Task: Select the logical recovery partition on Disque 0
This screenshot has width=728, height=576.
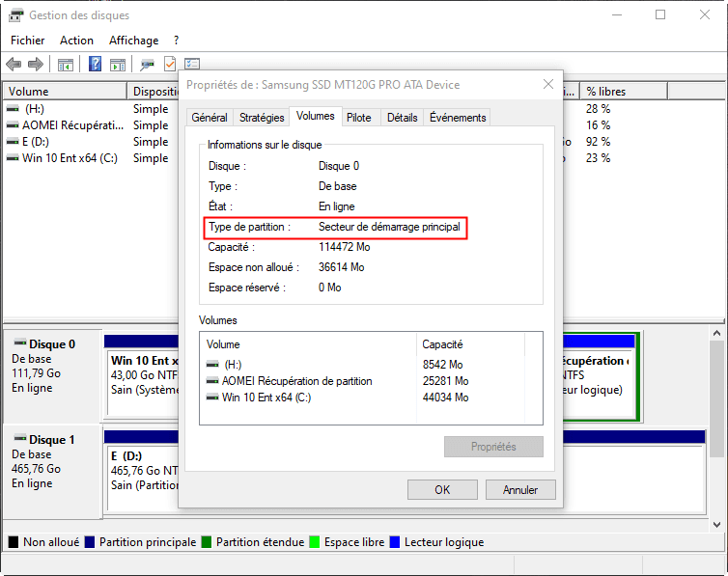Action: click(x=599, y=375)
